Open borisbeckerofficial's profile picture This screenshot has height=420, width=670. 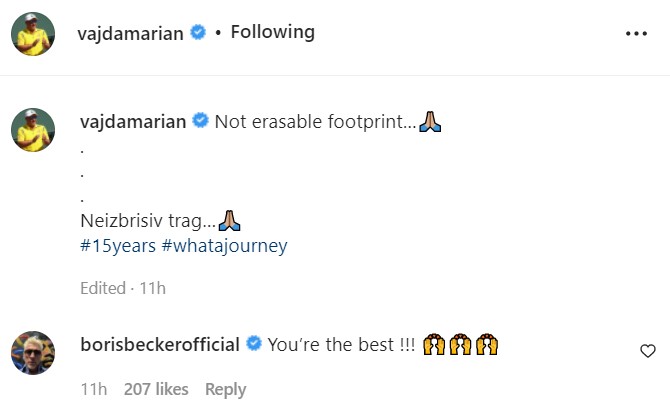click(32, 352)
